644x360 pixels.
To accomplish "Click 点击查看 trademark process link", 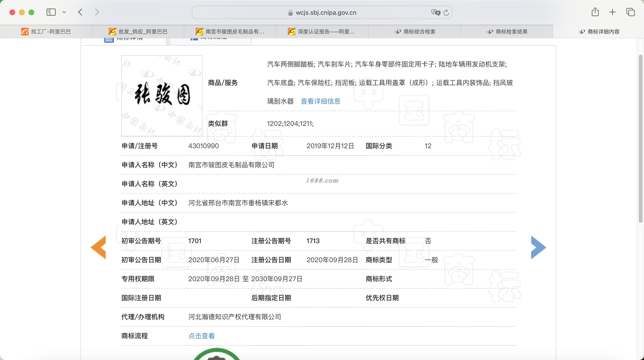I will click(202, 336).
